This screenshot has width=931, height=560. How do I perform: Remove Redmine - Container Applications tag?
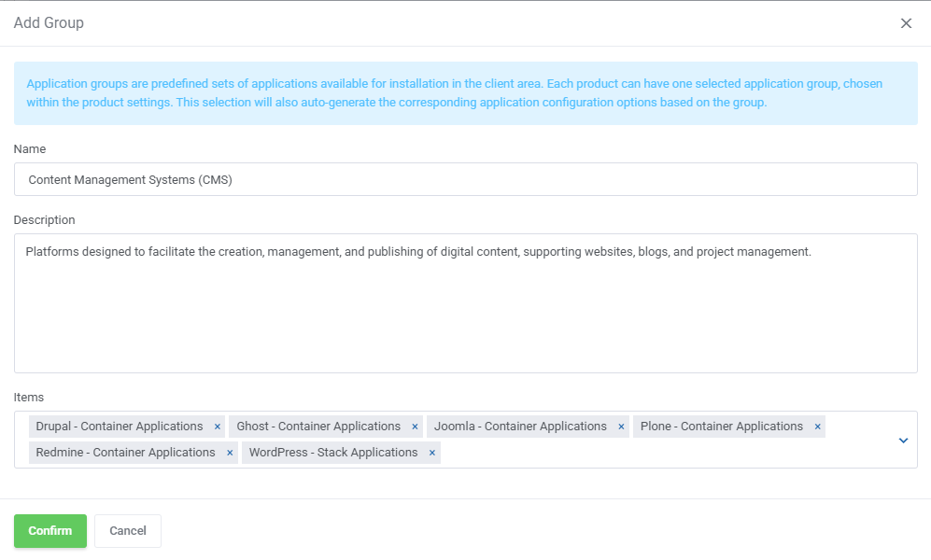[x=230, y=453]
